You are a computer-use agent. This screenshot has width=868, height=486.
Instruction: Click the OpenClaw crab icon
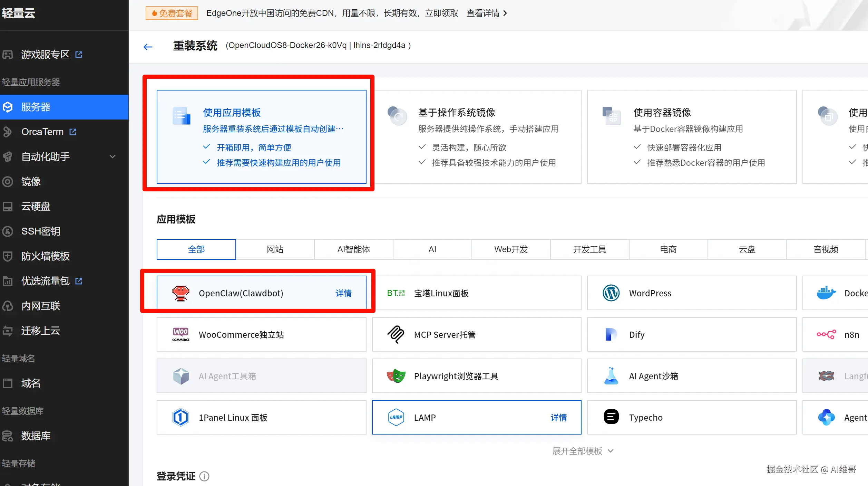pos(181,293)
